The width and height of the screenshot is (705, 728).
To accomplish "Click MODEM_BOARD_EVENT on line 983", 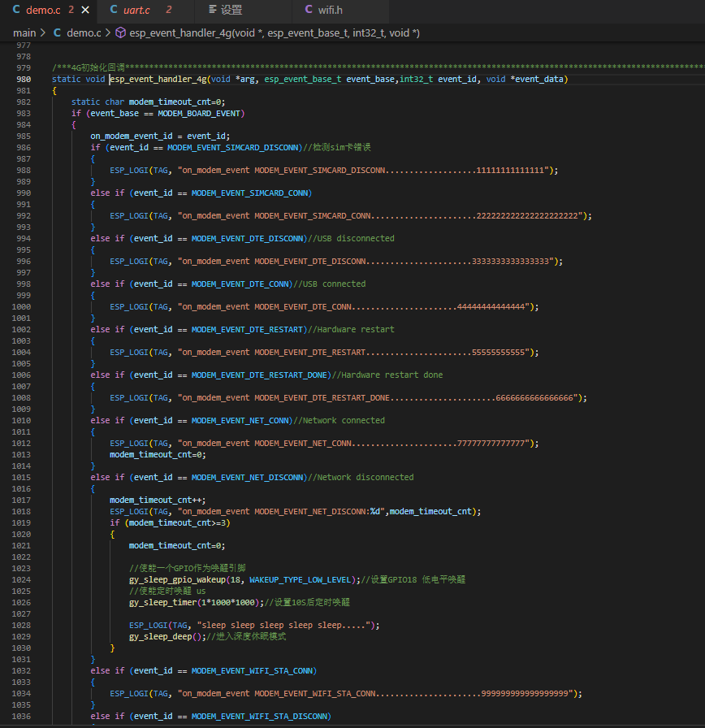I will point(199,114).
